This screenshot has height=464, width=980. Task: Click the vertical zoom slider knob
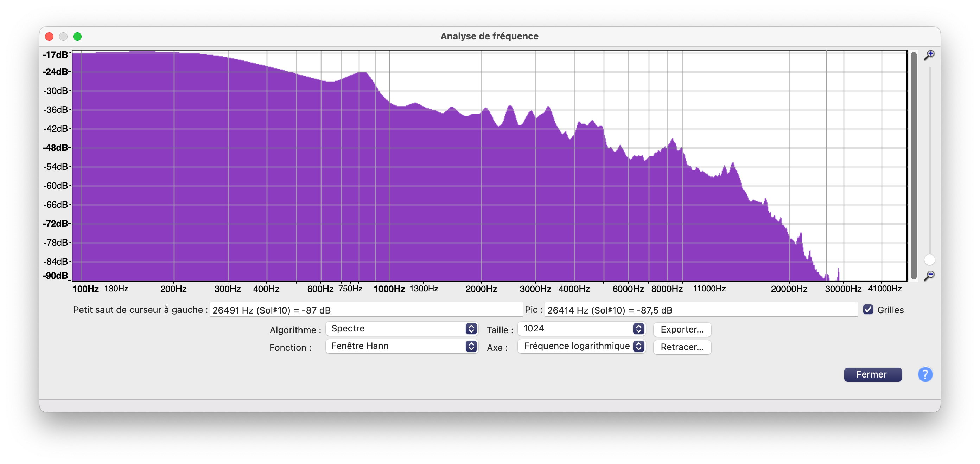(929, 259)
